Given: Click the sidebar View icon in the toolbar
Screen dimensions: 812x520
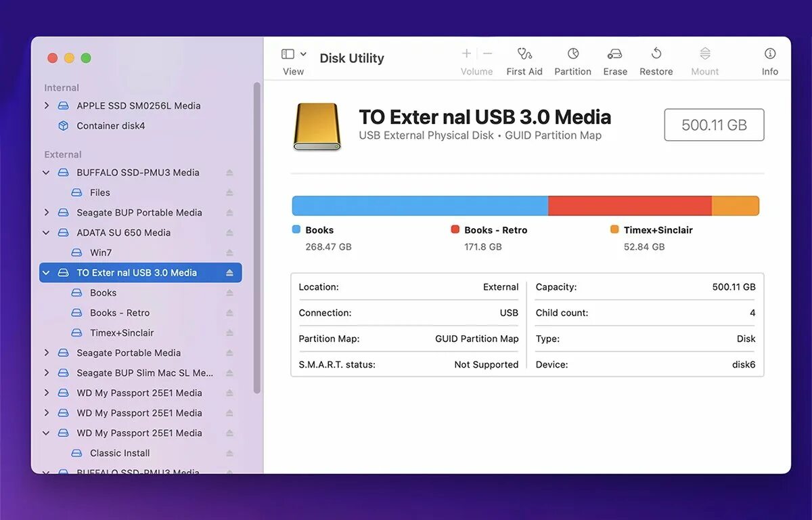Looking at the screenshot, I should point(288,53).
